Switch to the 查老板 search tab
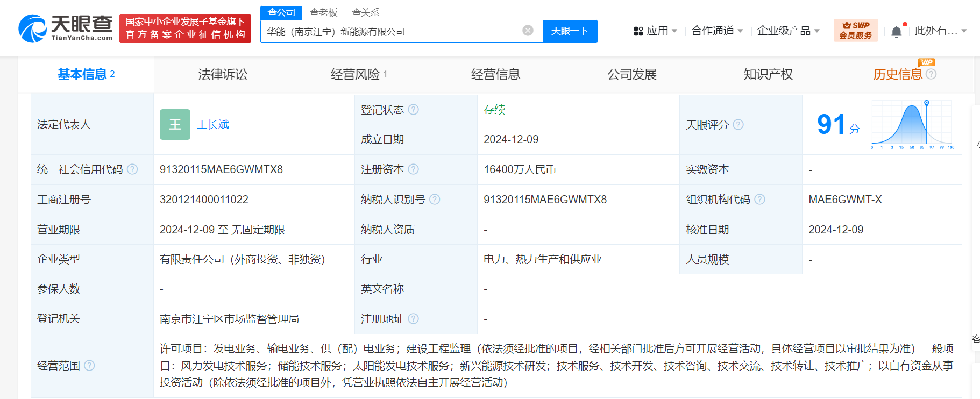 click(323, 12)
